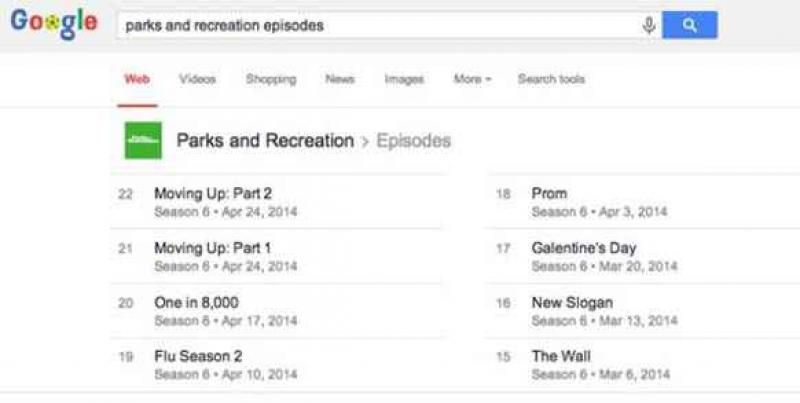Switch to the Videos tab
Image resolution: width=800 pixels, height=403 pixels.
197,79
